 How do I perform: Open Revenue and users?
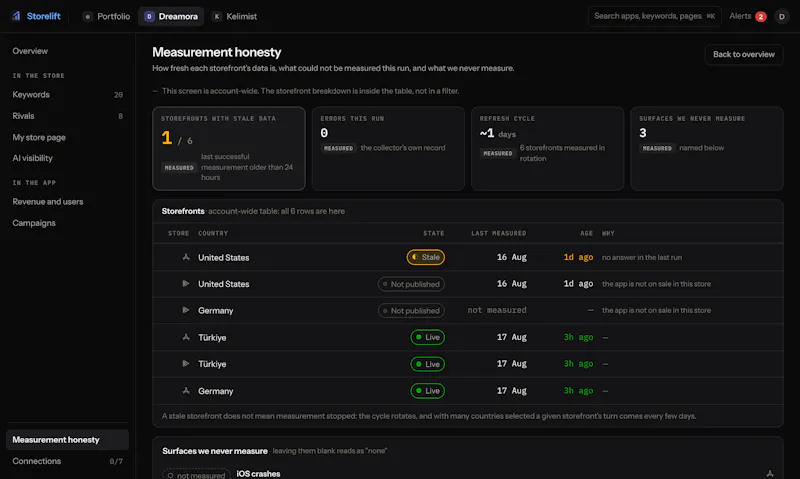pyautogui.click(x=67, y=201)
